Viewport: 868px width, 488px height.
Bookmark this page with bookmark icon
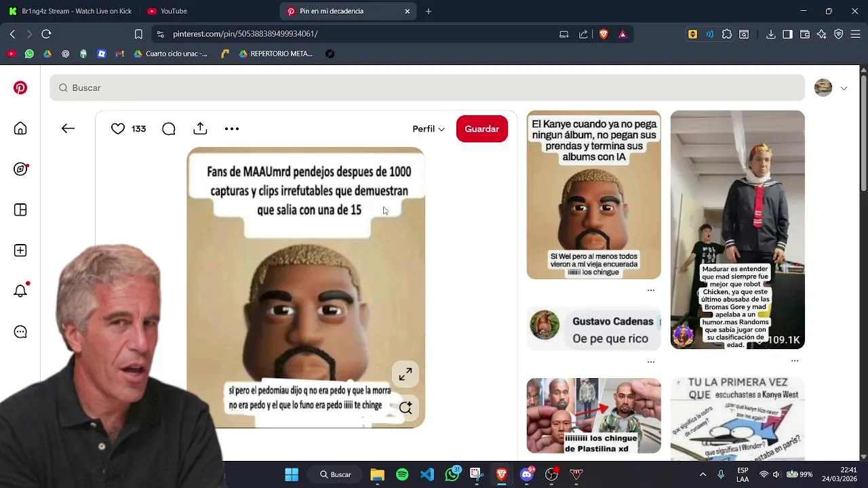click(x=138, y=34)
